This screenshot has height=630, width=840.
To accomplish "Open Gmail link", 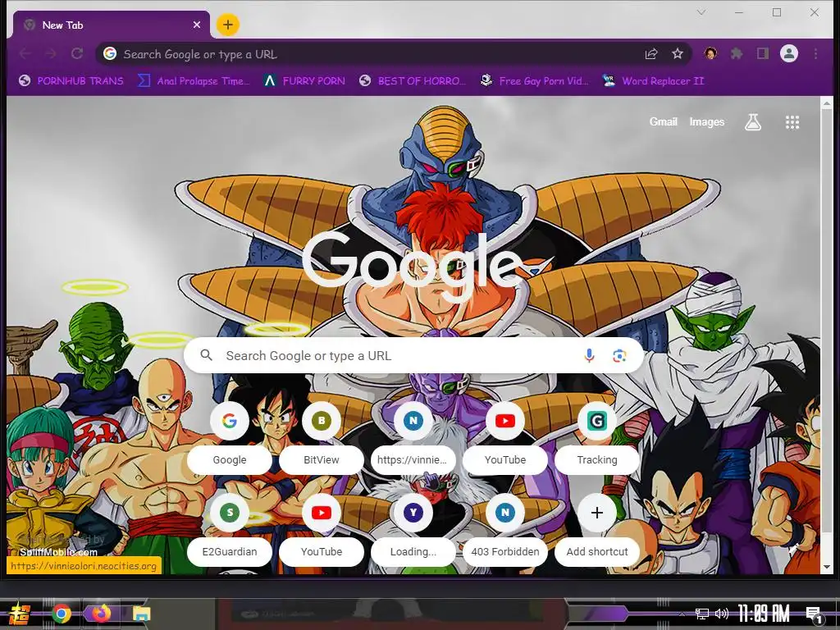I will tap(663, 121).
